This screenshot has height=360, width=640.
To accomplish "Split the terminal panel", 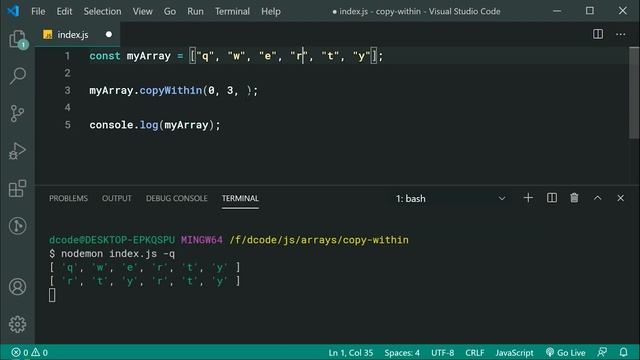I will [x=551, y=198].
